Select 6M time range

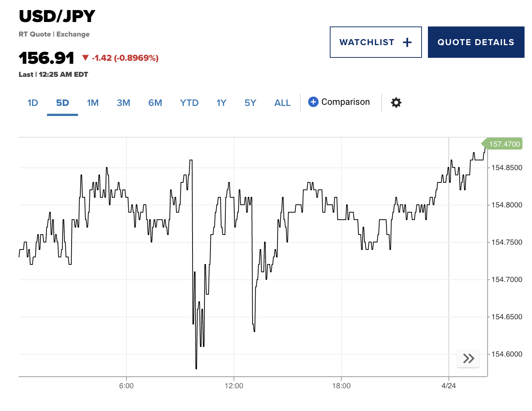[x=155, y=103]
